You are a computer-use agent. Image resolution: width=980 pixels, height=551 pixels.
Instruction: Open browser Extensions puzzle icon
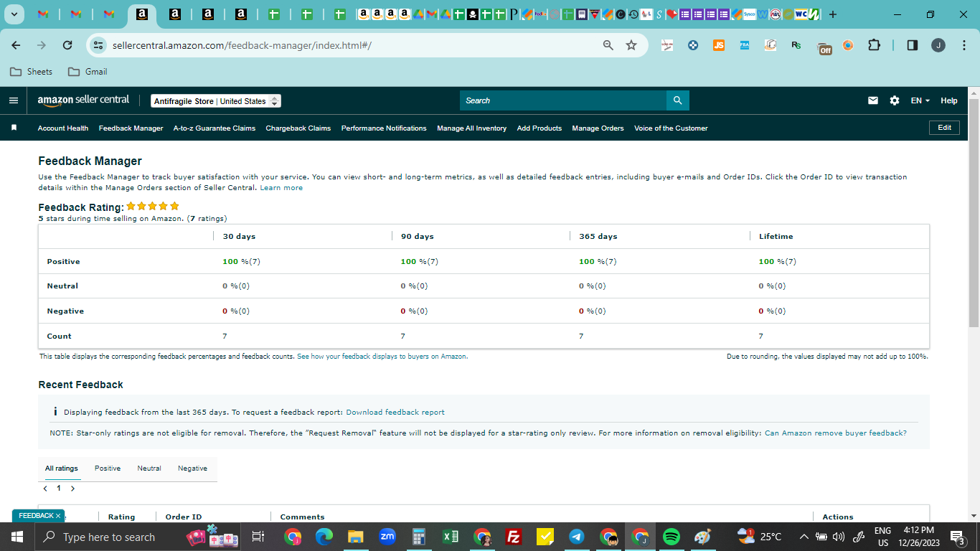coord(874,45)
